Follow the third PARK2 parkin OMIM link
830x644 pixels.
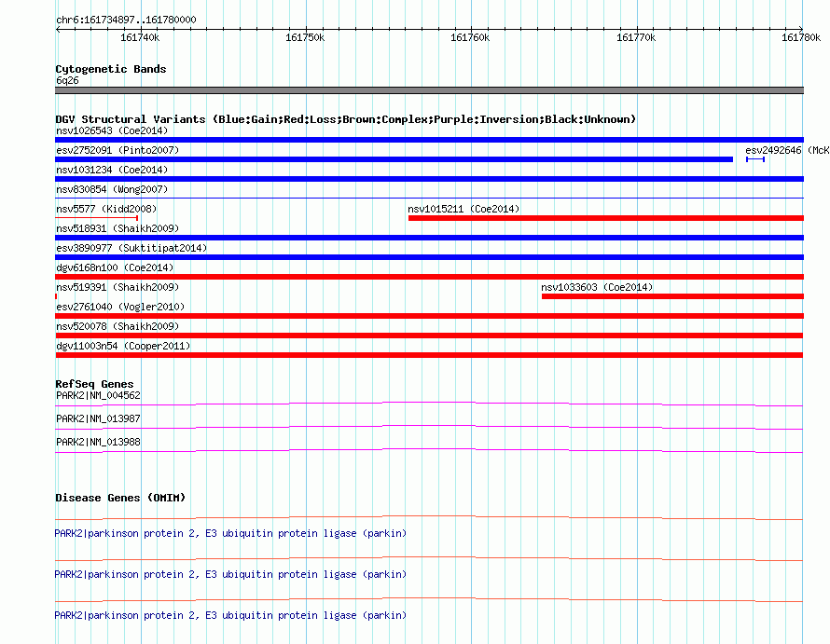[230, 615]
